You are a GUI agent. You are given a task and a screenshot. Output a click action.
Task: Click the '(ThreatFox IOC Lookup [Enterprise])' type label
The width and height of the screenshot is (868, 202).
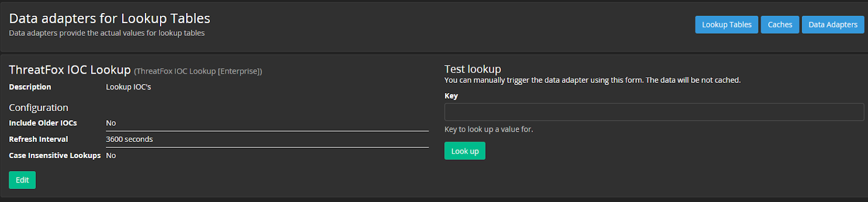click(x=198, y=71)
